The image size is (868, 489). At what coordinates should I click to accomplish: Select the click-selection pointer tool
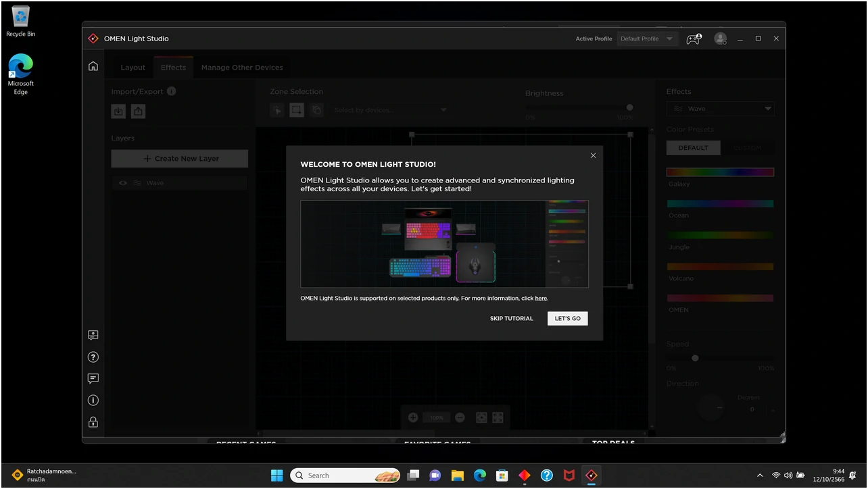[x=276, y=110]
